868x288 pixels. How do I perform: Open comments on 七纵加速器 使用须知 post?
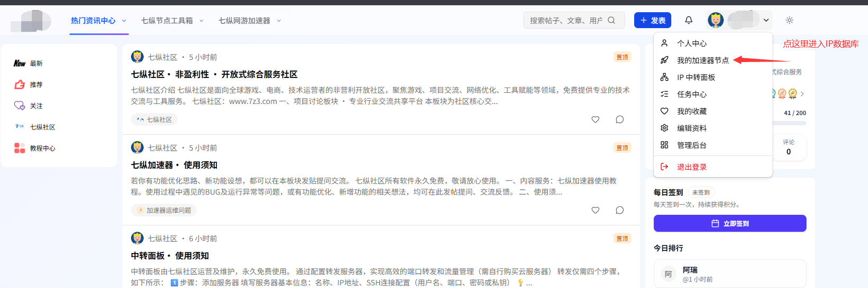pos(620,210)
